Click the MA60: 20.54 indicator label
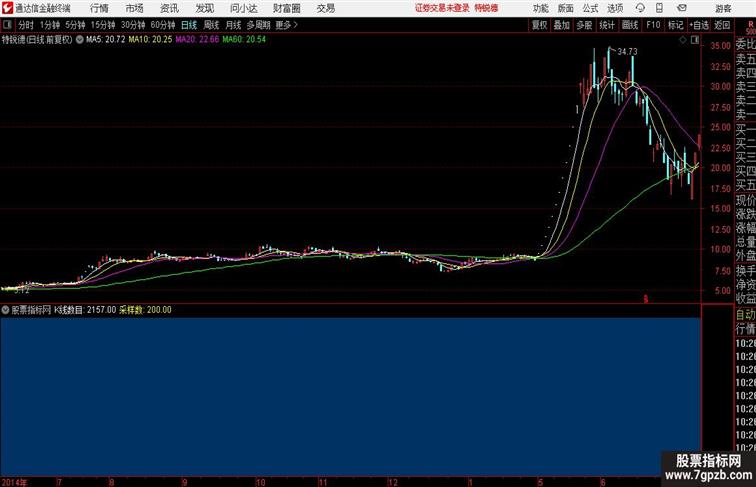Viewport: 756px width, 487px height. pyautogui.click(x=244, y=40)
